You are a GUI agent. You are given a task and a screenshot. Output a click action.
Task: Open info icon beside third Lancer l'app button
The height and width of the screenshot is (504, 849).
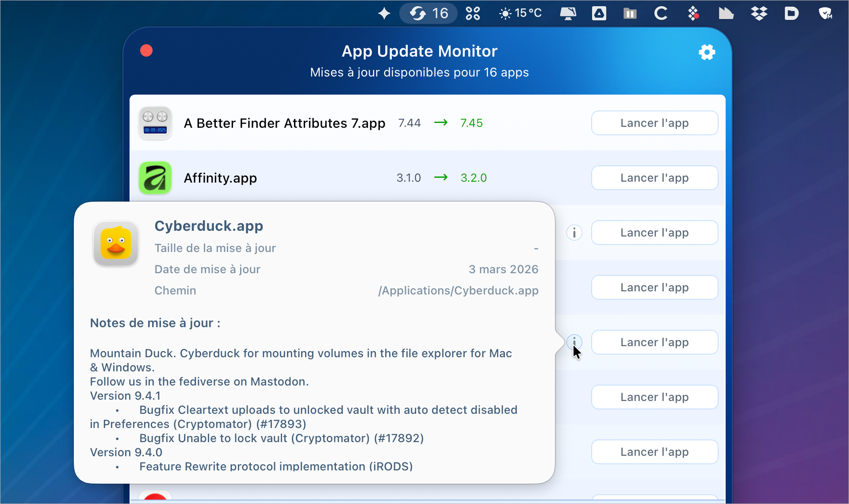pyautogui.click(x=574, y=233)
